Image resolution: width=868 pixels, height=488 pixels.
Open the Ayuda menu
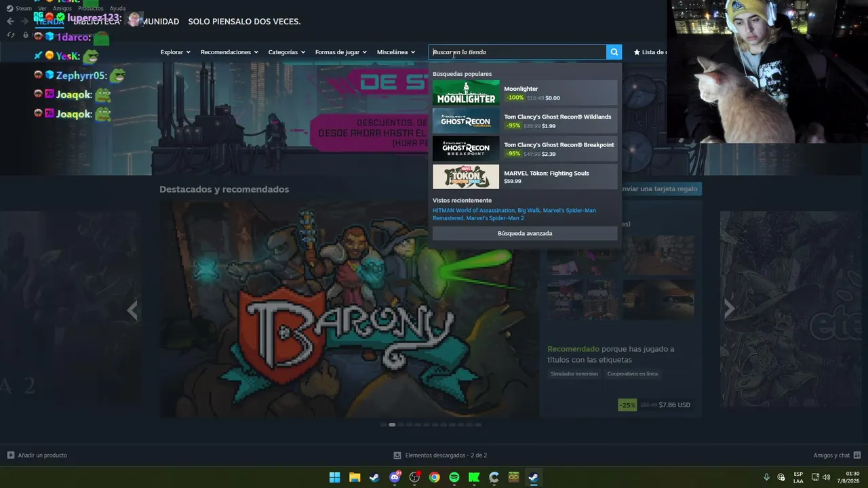[117, 8]
